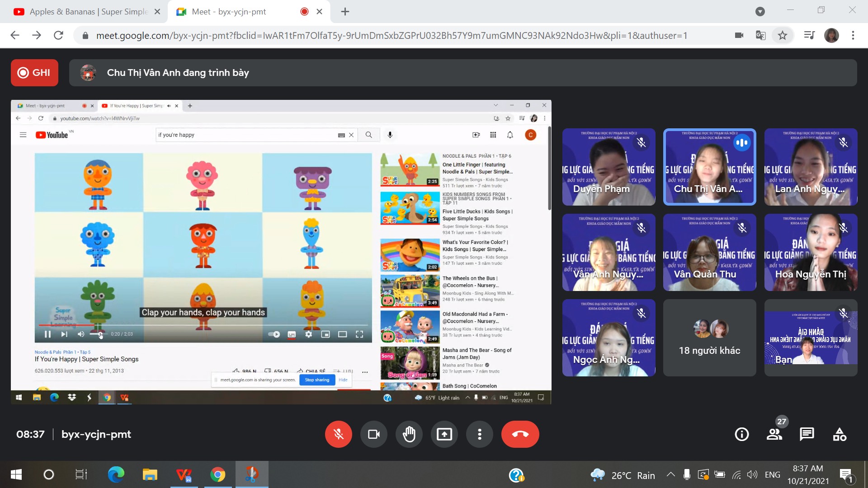Click the Stop sharing button
868x488 pixels.
coord(317,380)
